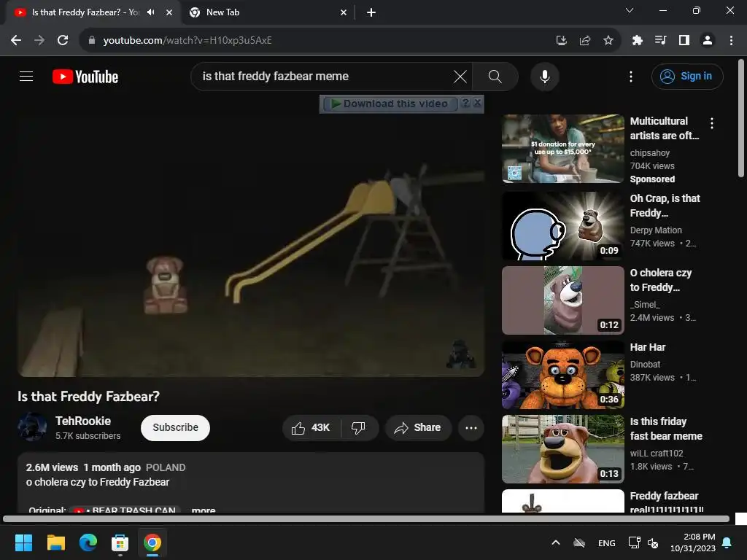Screen dimensions: 747x560
Task: Switch input language ENG in tray
Action: click(606, 542)
